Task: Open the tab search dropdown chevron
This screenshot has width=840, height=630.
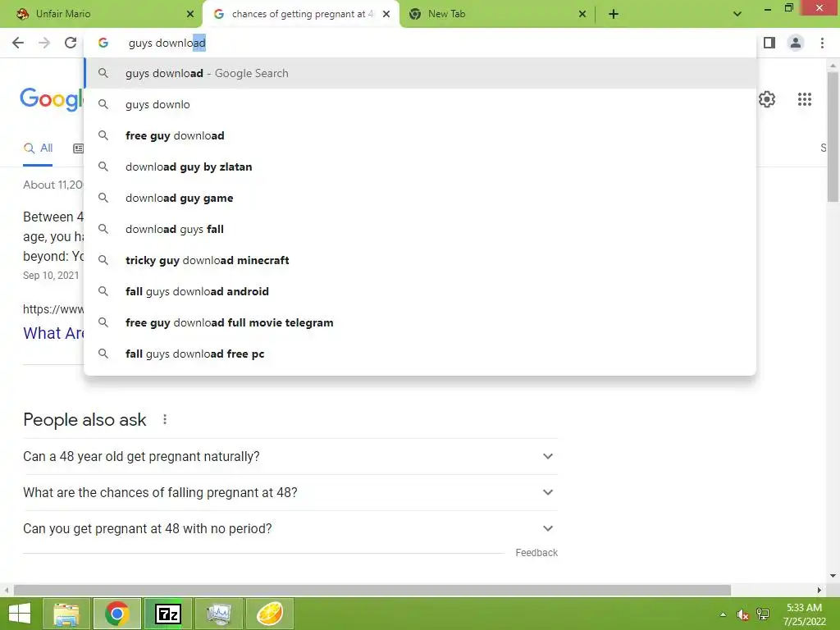Action: (737, 14)
